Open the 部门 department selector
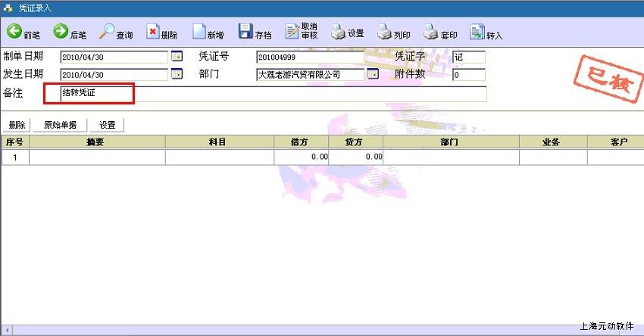The image size is (644, 336). click(373, 74)
